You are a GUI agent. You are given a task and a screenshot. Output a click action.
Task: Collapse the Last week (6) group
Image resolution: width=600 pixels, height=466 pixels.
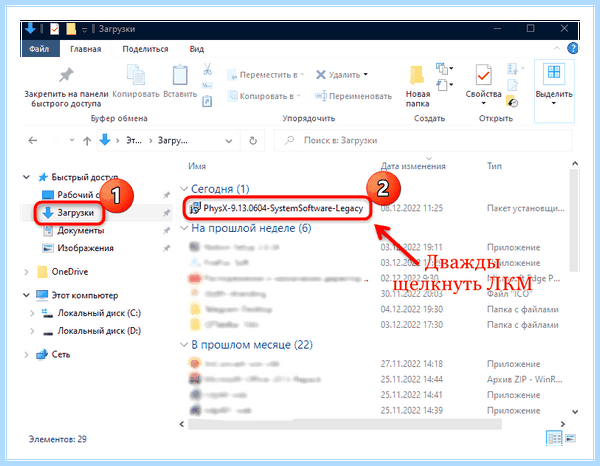(x=184, y=228)
